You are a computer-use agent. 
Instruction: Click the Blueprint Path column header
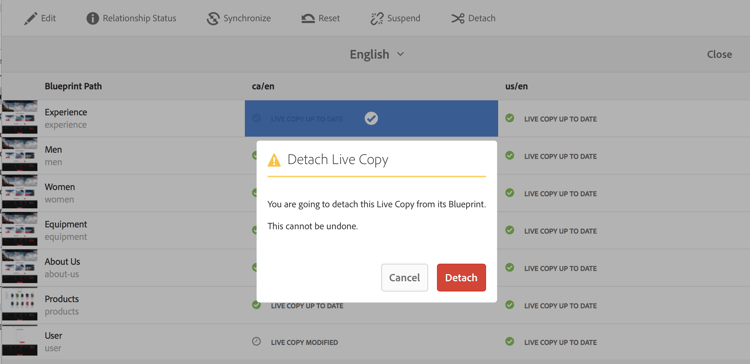tap(73, 86)
